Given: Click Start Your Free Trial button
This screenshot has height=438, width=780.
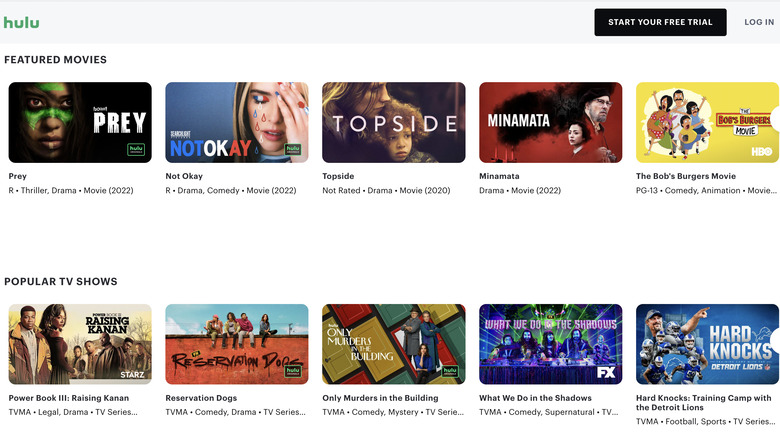Looking at the screenshot, I should coord(660,22).
